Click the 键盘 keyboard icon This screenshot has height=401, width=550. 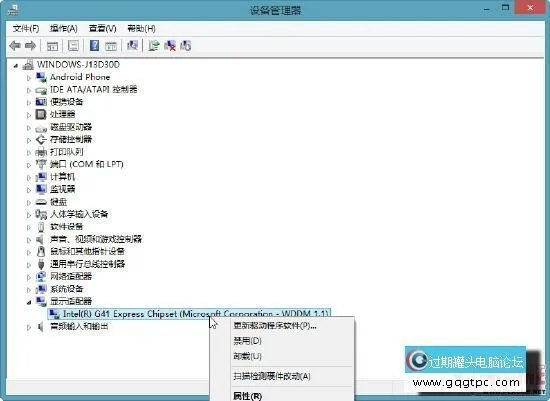41,202
